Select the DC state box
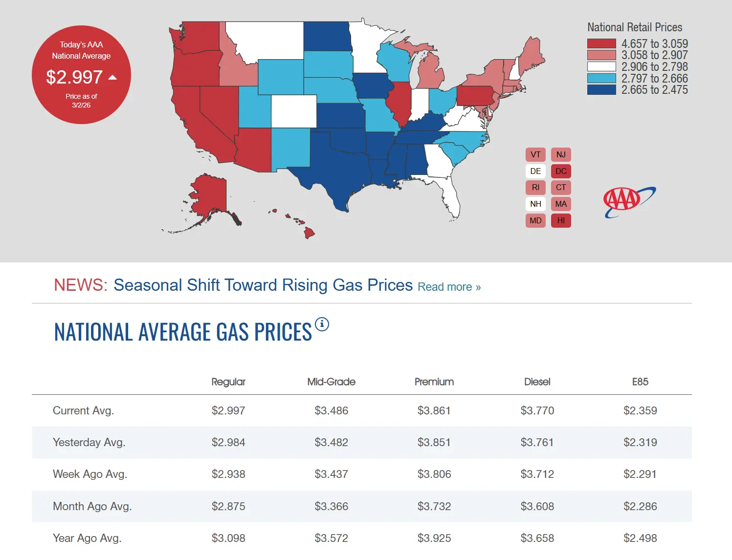Viewport: 732px width, 560px height. tap(561, 171)
